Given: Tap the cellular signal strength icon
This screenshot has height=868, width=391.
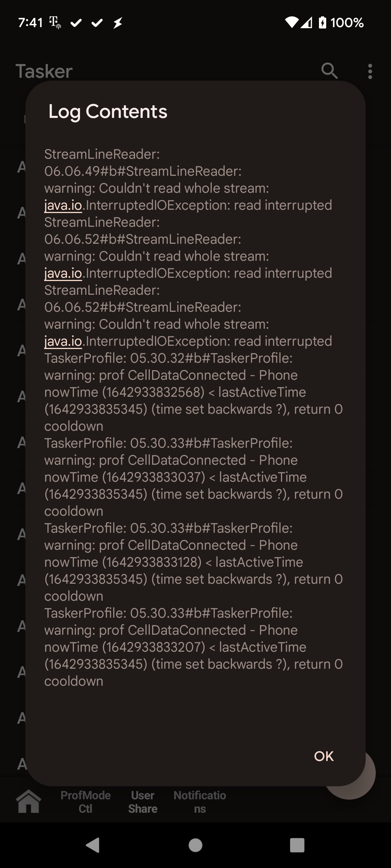Looking at the screenshot, I should click(x=307, y=23).
